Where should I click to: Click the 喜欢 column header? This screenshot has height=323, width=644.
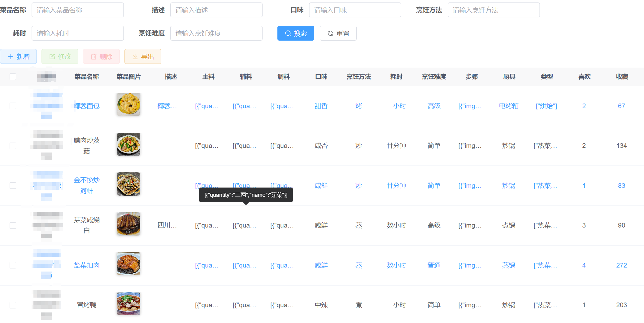coord(585,77)
